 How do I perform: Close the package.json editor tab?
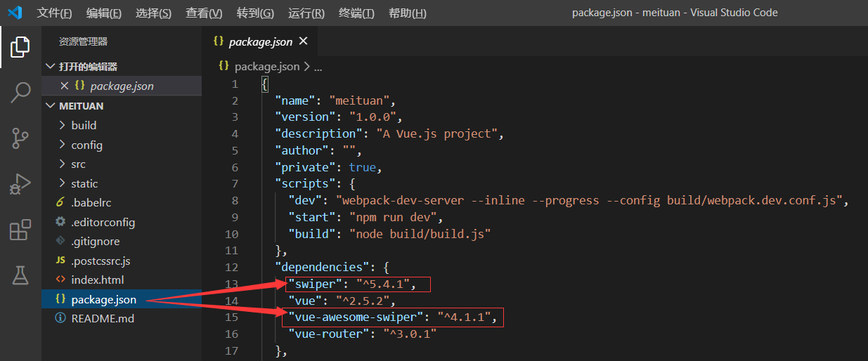[304, 41]
